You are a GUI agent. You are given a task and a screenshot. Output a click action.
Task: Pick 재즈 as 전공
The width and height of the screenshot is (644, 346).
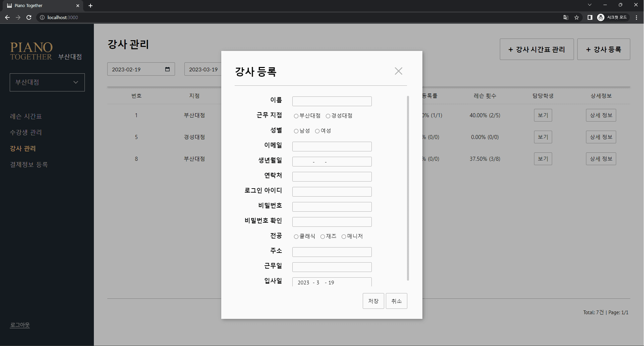[323, 236]
